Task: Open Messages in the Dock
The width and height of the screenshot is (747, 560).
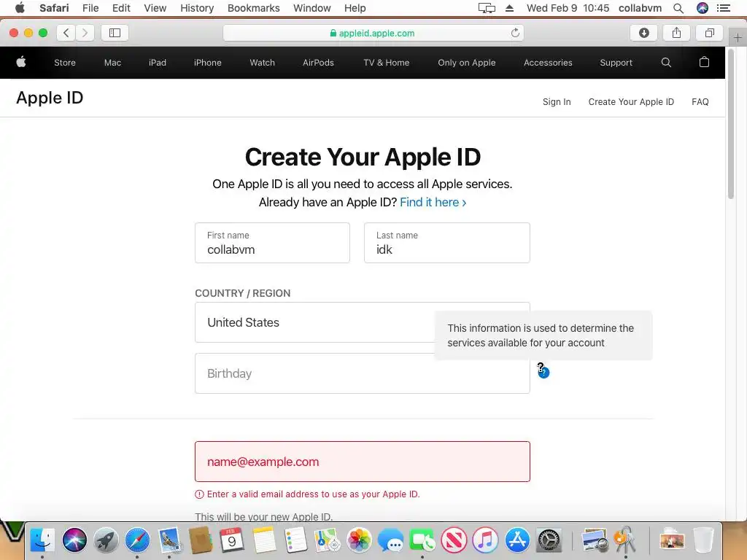Action: point(391,540)
